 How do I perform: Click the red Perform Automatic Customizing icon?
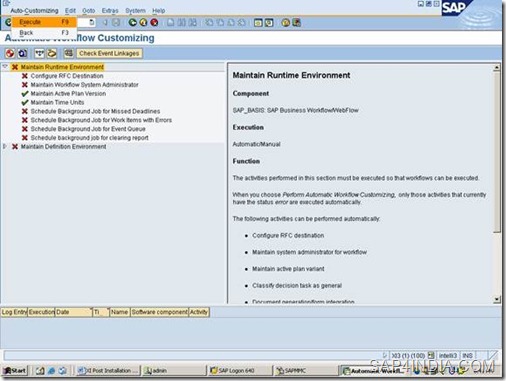pos(10,53)
